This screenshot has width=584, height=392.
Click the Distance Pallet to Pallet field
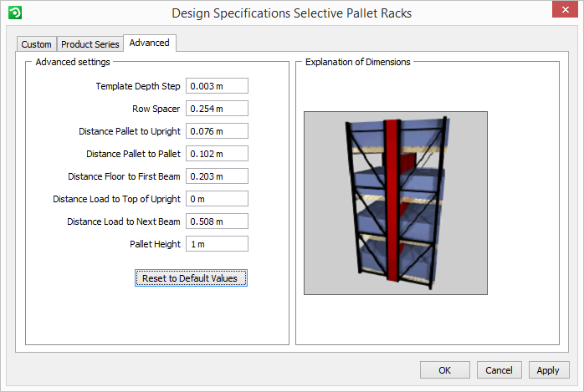pyautogui.click(x=217, y=154)
